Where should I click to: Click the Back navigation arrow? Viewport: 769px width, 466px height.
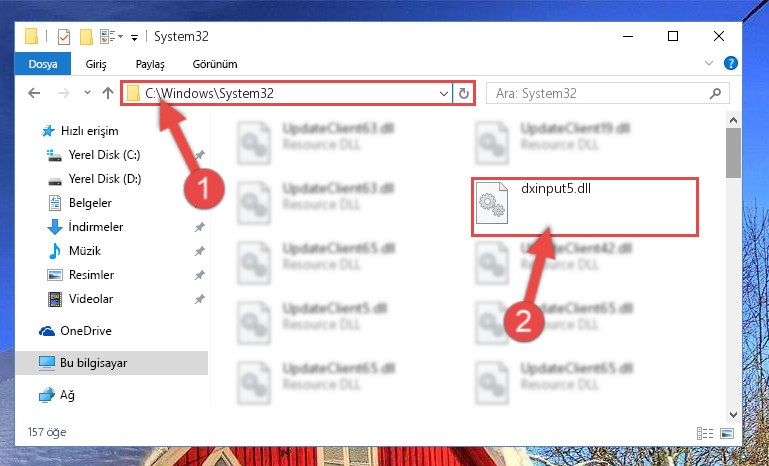pyautogui.click(x=34, y=93)
